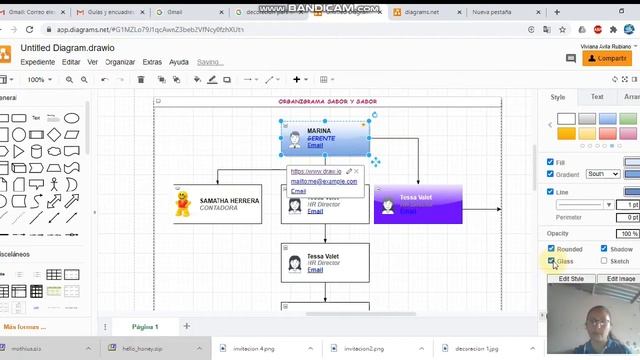Screen dimensions: 640x360
Task: Open gradient direction South dropdown
Action: (x=603, y=174)
